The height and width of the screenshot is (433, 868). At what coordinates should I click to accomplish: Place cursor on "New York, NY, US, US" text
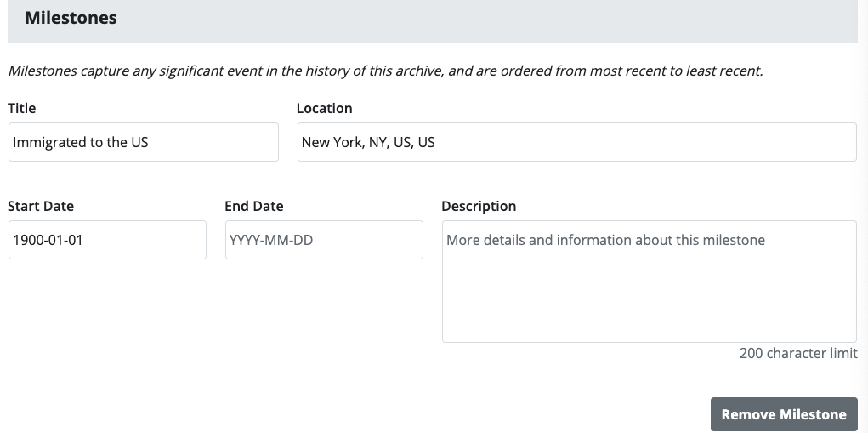[x=368, y=142]
